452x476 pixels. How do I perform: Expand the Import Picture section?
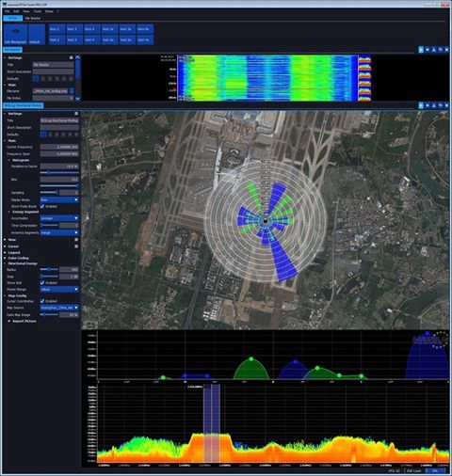[24, 321]
